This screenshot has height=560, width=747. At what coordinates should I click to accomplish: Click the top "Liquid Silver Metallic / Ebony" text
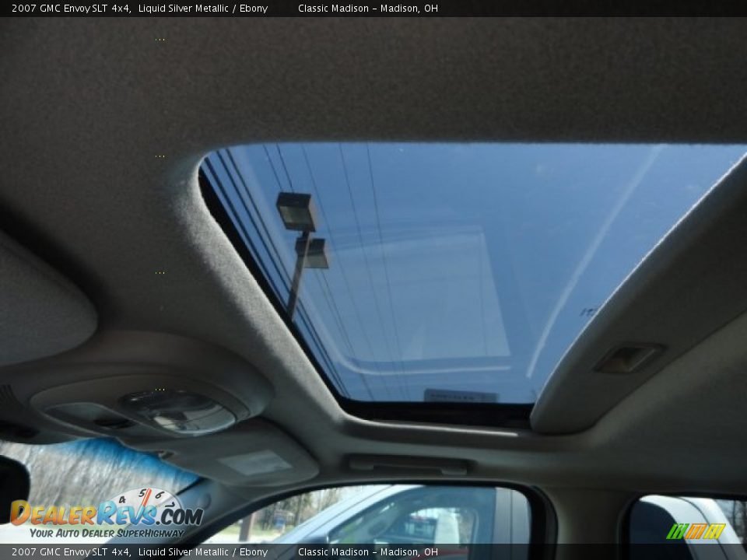click(x=203, y=9)
